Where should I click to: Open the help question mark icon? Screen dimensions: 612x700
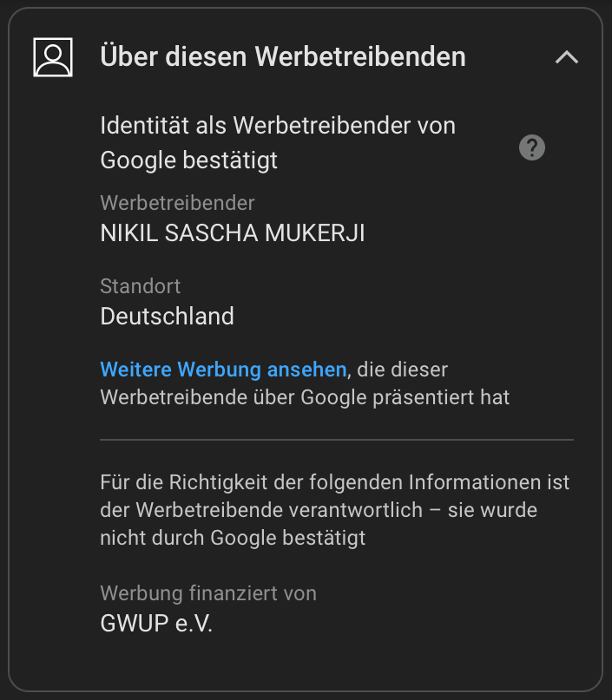[531, 147]
